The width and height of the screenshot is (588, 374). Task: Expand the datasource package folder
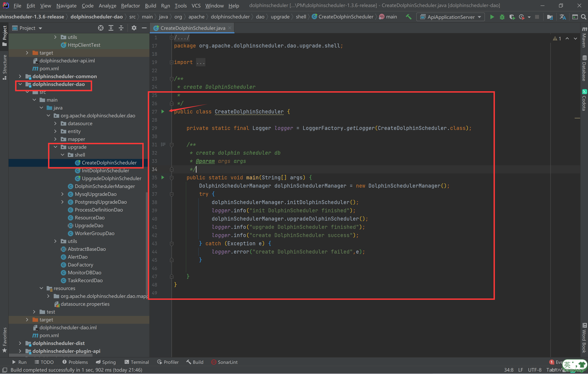click(x=55, y=123)
